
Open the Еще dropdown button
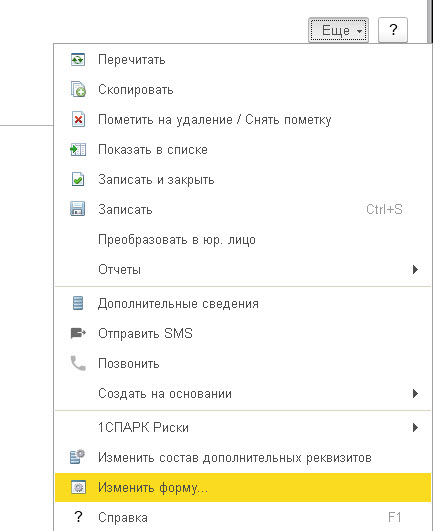(x=338, y=30)
